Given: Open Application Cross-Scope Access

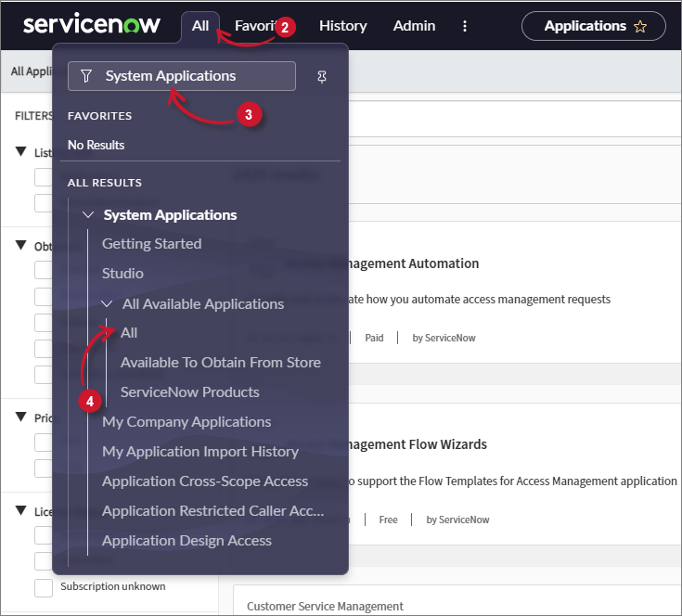Looking at the screenshot, I should pos(205,481).
